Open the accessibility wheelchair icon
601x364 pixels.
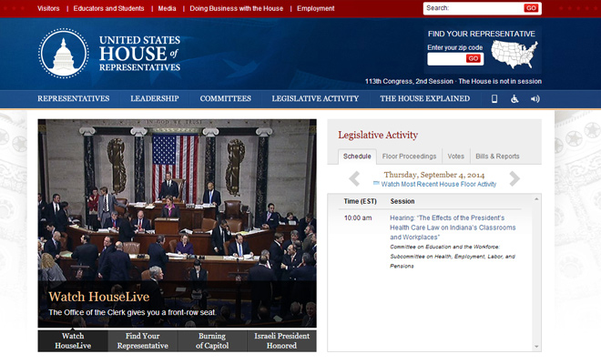coord(514,99)
